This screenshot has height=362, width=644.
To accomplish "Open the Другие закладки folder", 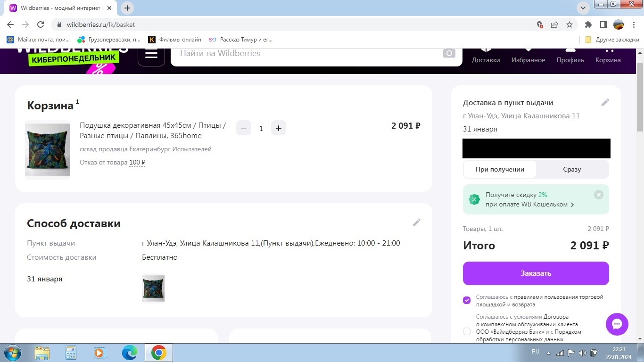I will pos(612,40).
